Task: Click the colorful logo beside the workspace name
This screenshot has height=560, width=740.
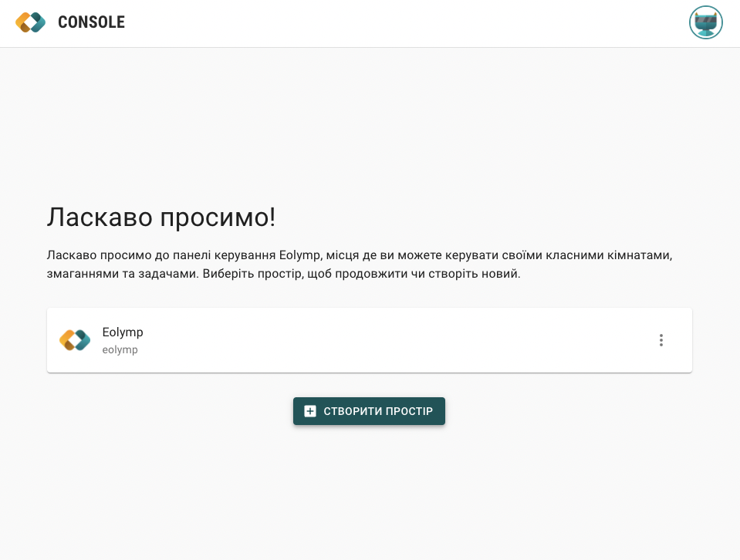Action: [x=74, y=339]
